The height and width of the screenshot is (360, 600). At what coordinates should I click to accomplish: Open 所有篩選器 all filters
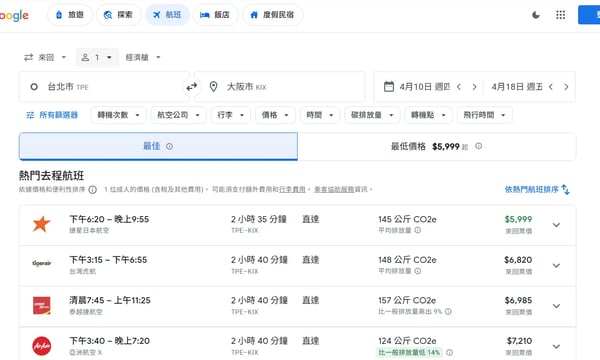pyautogui.click(x=52, y=115)
